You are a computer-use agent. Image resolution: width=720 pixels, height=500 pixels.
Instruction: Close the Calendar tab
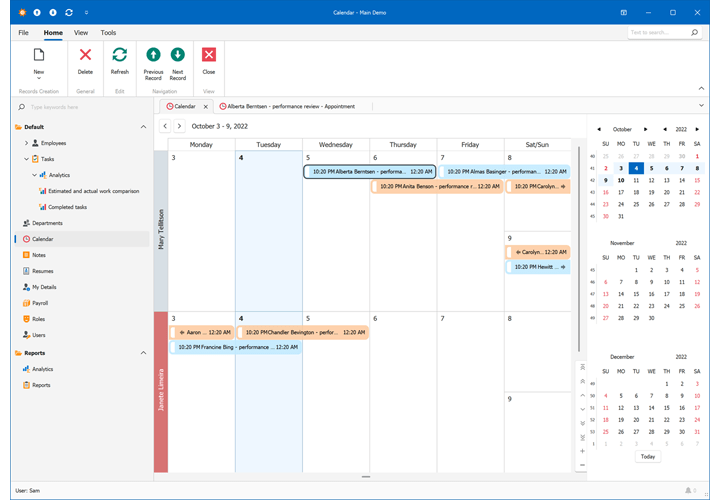[x=205, y=106]
